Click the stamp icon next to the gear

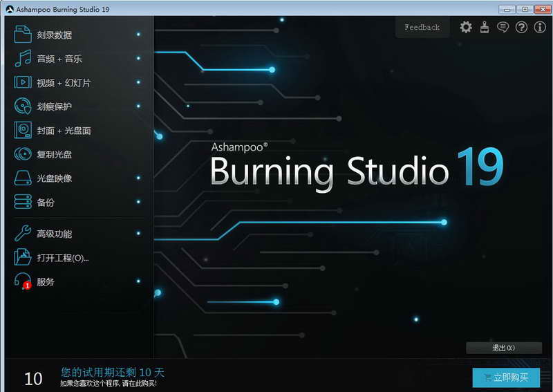(x=485, y=27)
